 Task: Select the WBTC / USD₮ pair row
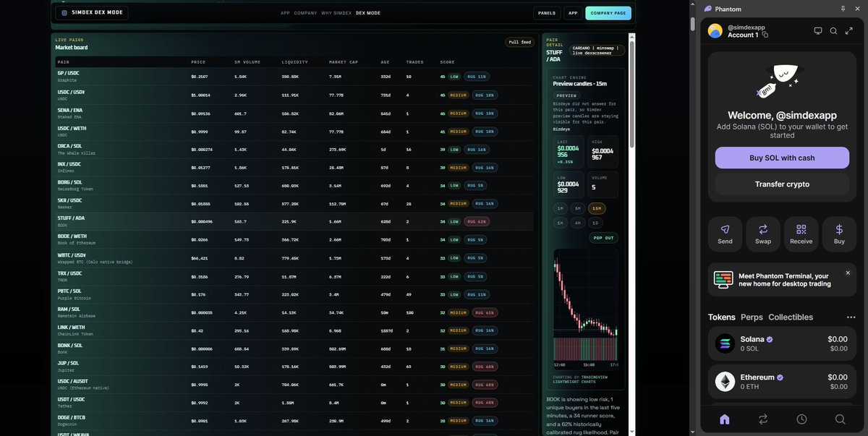pyautogui.click(x=294, y=258)
